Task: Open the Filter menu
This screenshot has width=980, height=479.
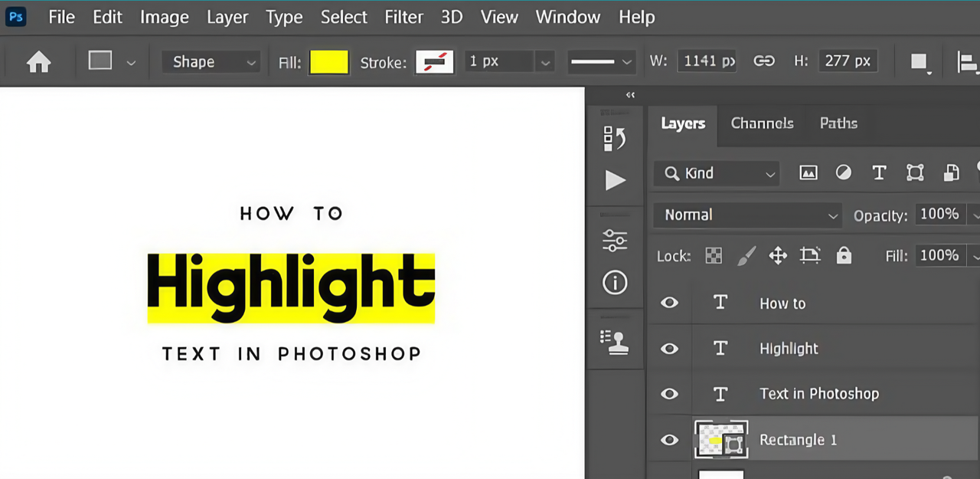Action: 403,17
